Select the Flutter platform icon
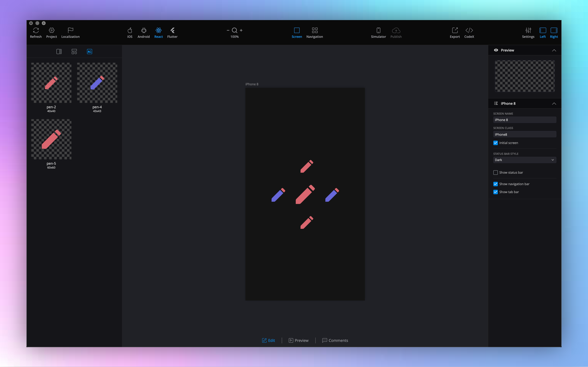Image resolution: width=588 pixels, height=367 pixels. (172, 30)
